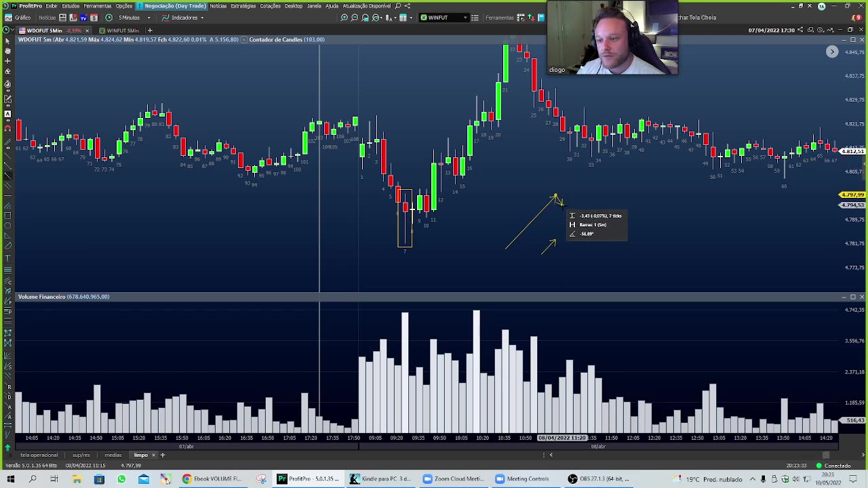The height and width of the screenshot is (488, 868).
Task: Close the limpo workspace tab
Action: 153,455
